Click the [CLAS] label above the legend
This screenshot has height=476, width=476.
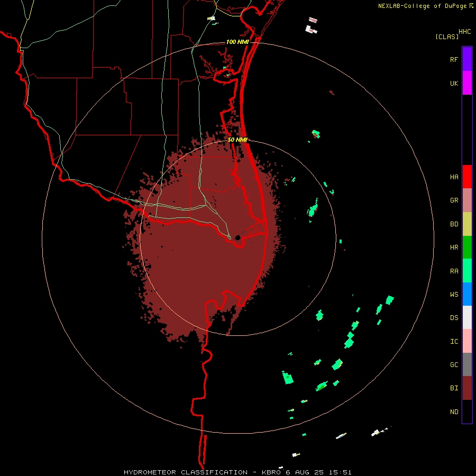[447, 36]
